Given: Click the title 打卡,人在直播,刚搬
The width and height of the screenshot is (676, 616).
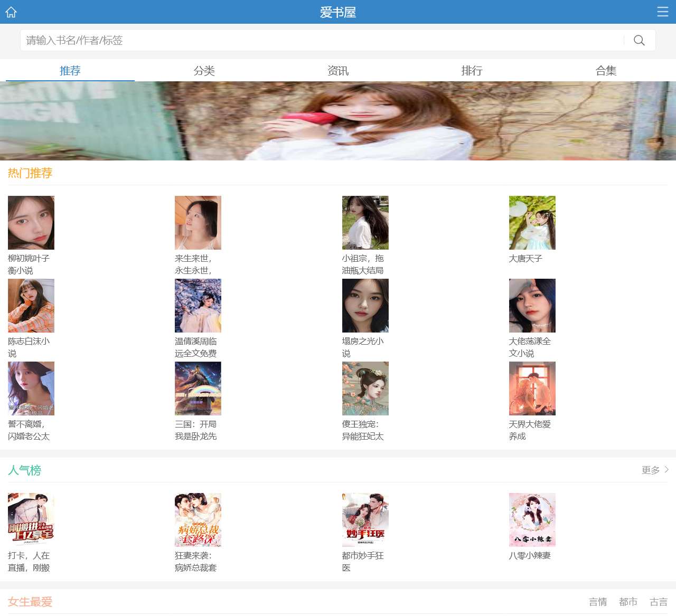Looking at the screenshot, I should (x=29, y=562).
